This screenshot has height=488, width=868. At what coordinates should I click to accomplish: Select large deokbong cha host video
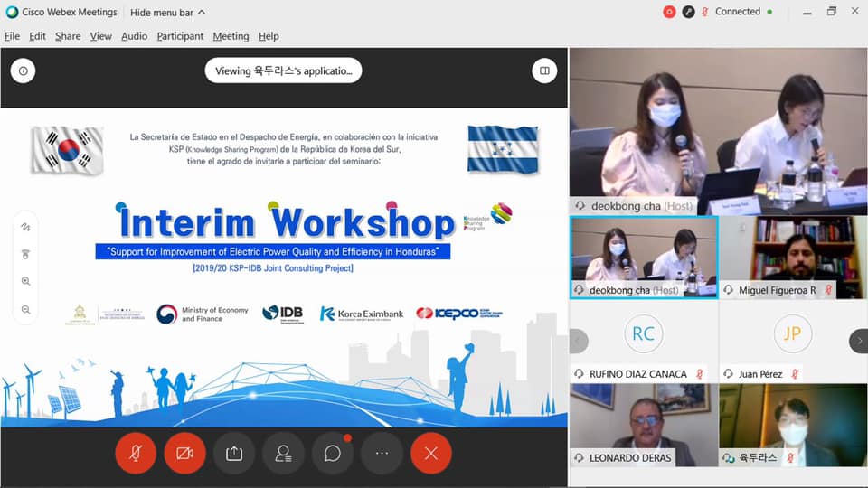(719, 131)
